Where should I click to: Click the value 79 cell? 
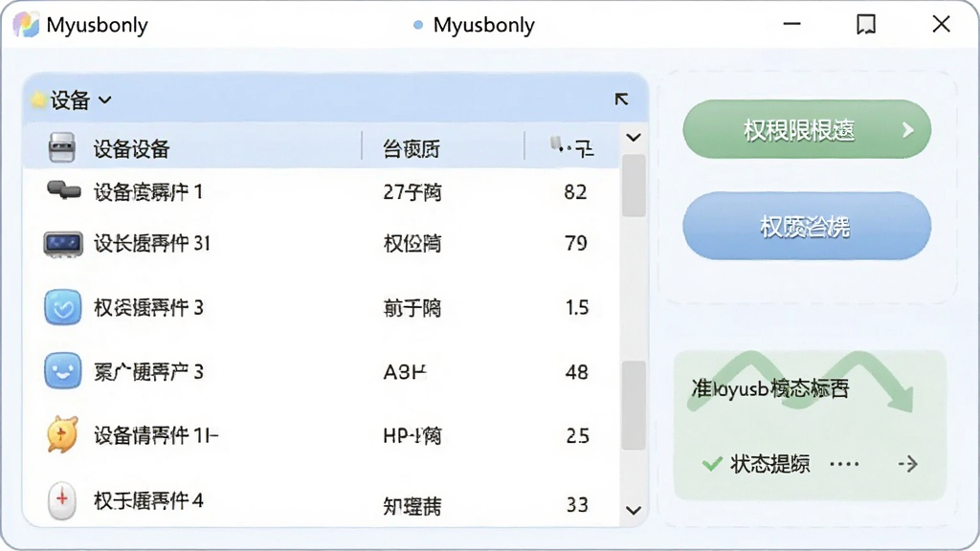[575, 243]
